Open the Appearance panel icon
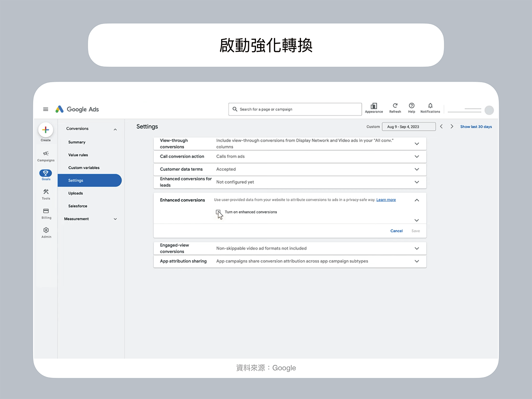532x399 pixels. pos(374,106)
